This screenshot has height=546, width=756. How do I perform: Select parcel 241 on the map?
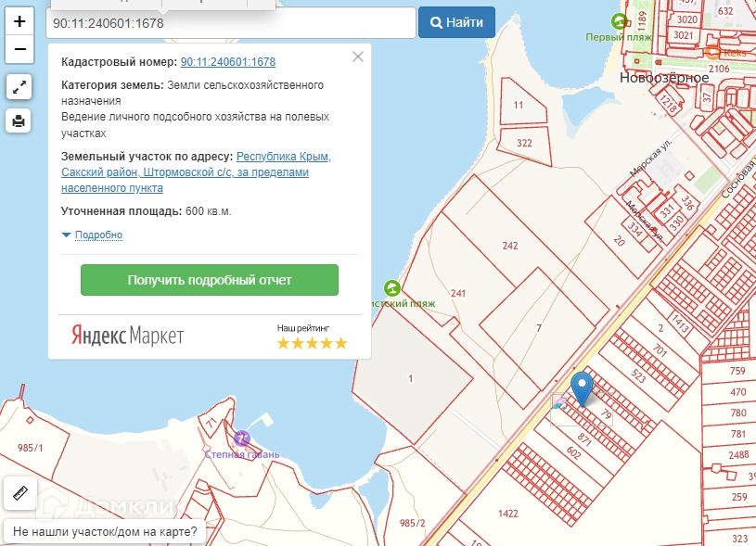tap(457, 293)
